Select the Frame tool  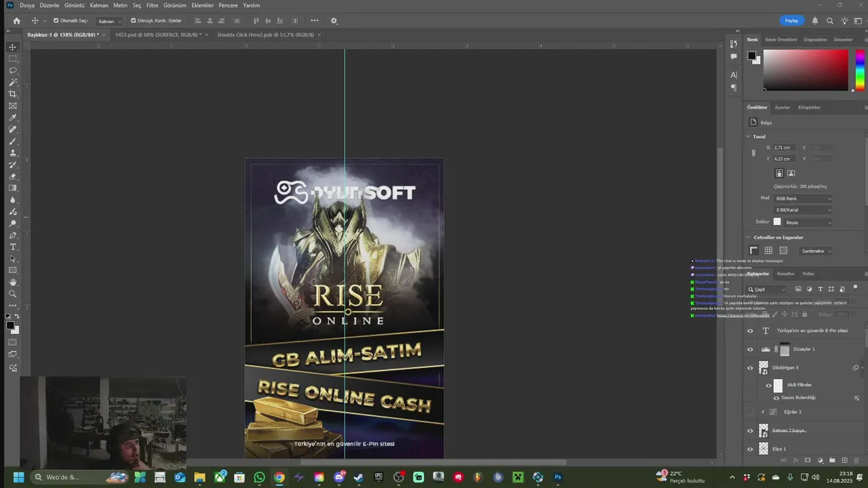[x=13, y=106]
